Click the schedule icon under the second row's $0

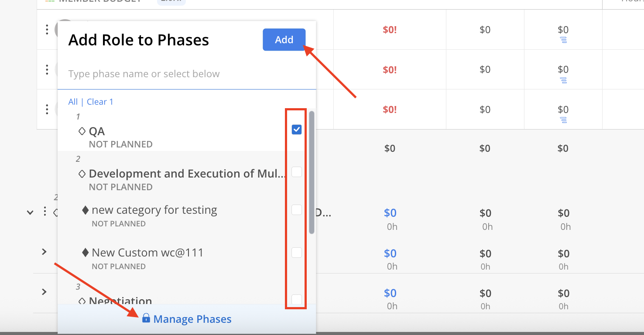[x=563, y=80]
